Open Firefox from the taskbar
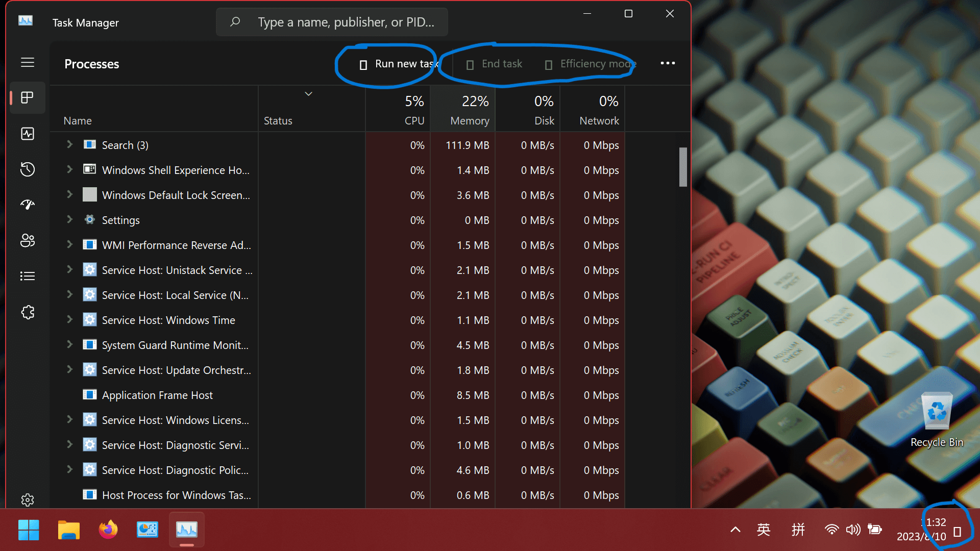980x551 pixels. coord(108,530)
